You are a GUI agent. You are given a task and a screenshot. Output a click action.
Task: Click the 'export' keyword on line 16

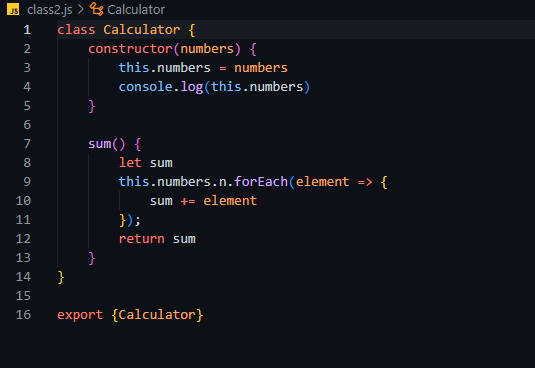[80, 315]
